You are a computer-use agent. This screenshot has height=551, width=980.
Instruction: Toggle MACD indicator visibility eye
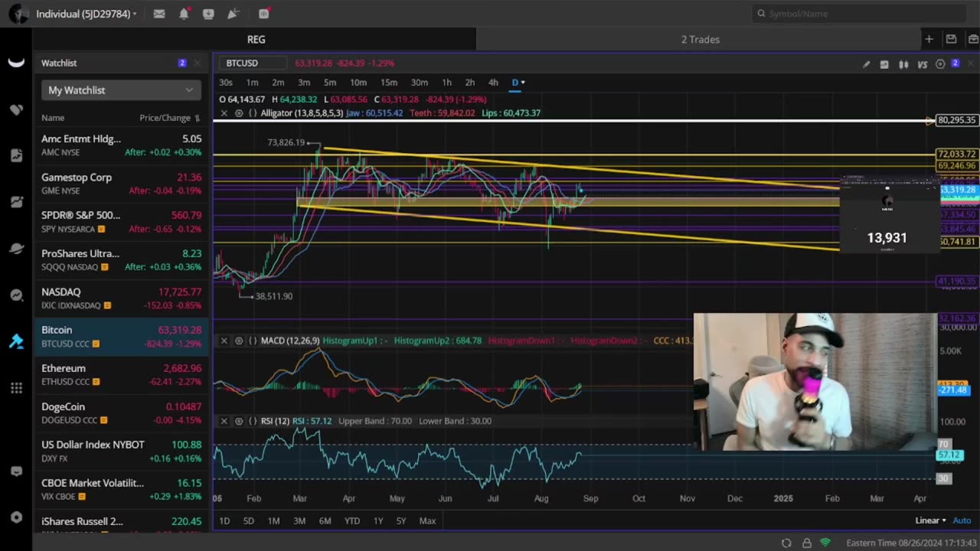click(x=239, y=341)
